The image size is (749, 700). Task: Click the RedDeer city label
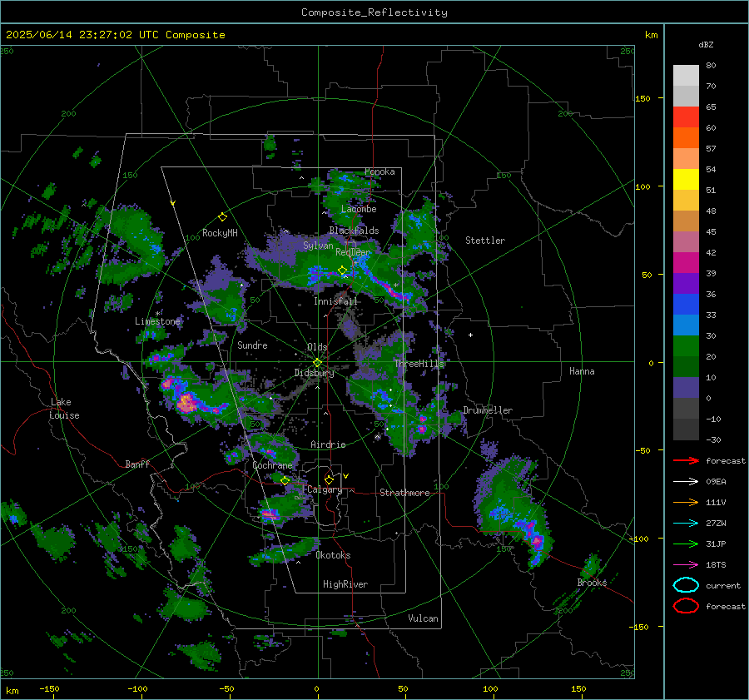coord(353,252)
